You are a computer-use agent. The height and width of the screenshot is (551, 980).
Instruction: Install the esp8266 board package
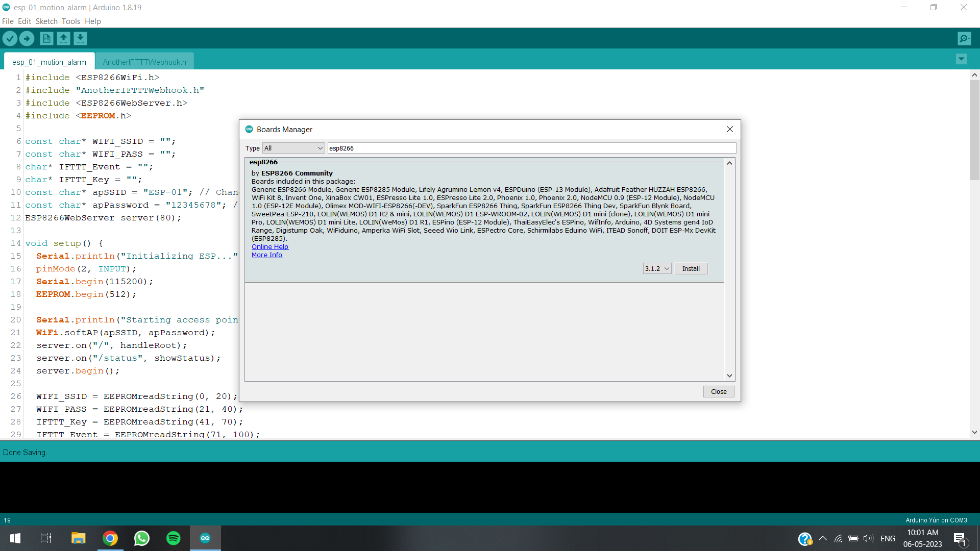pos(691,268)
